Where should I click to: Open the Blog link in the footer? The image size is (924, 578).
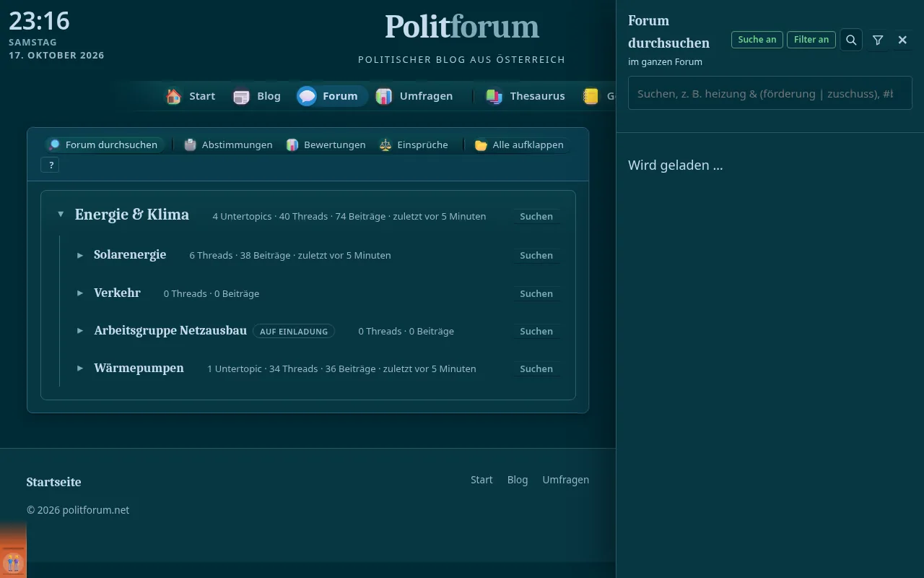coord(518,480)
